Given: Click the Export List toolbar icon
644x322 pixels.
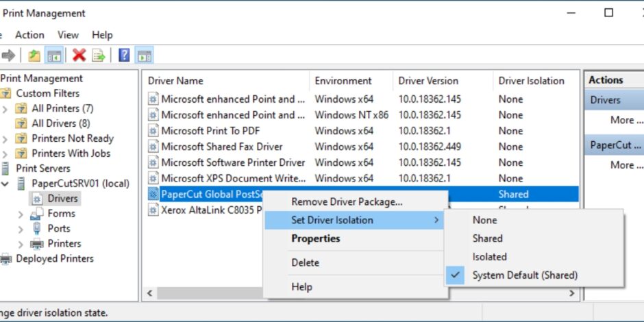Looking at the screenshot, I should click(x=99, y=55).
